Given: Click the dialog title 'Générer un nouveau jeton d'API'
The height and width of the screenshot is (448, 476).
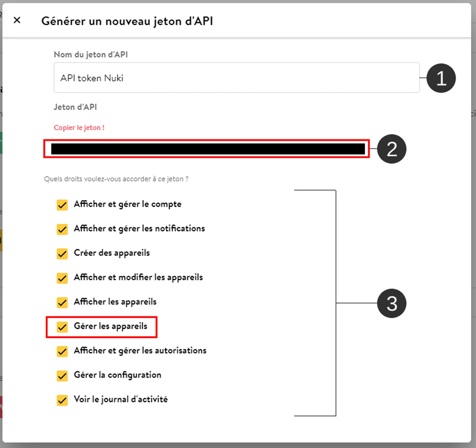Looking at the screenshot, I should [x=127, y=21].
